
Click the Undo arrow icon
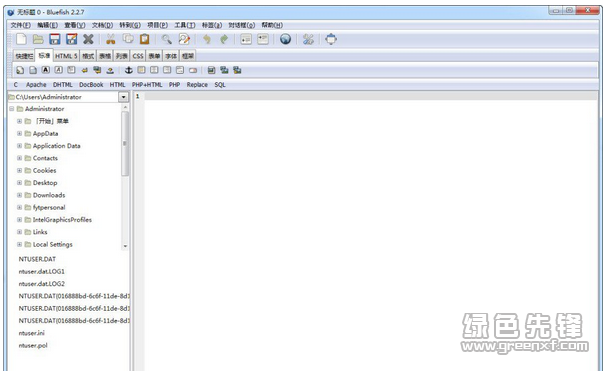(x=207, y=39)
